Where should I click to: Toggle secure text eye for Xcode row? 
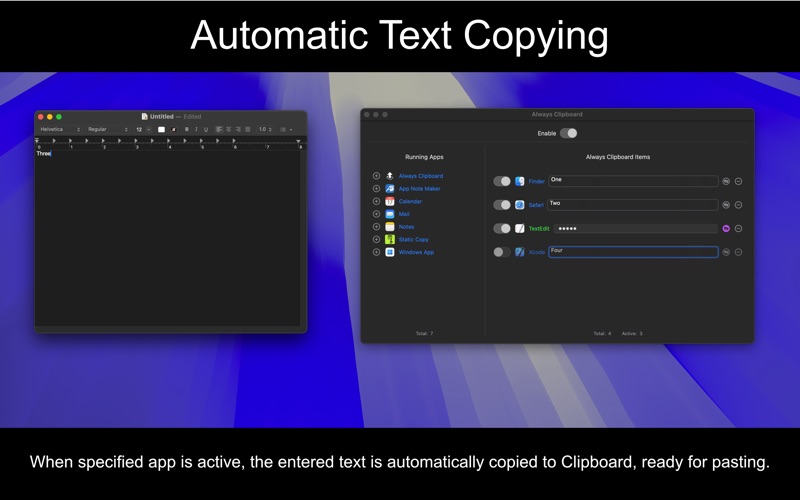click(726, 252)
